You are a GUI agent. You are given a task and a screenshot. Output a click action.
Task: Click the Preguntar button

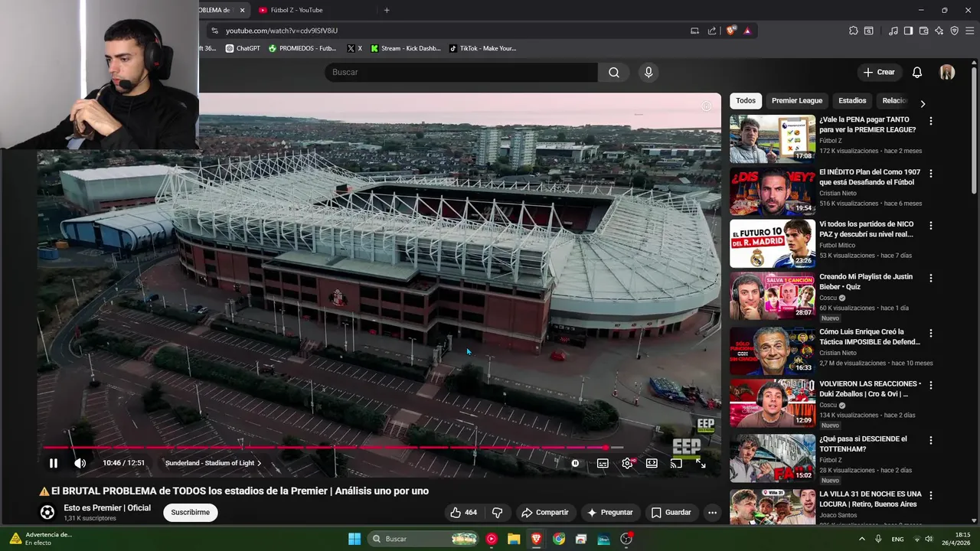pos(609,513)
